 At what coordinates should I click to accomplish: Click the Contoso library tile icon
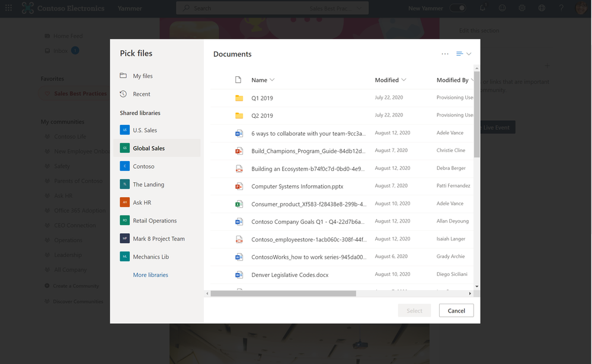[x=124, y=166]
